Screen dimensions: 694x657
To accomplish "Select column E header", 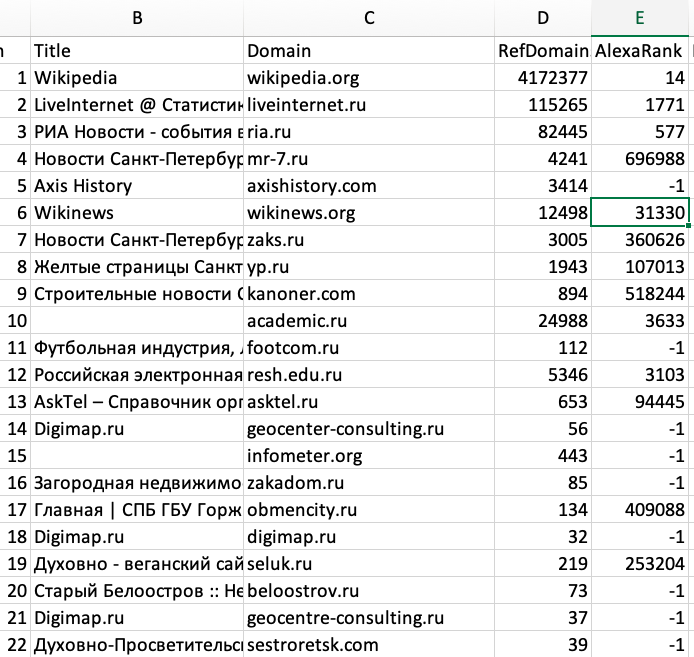I will click(640, 18).
